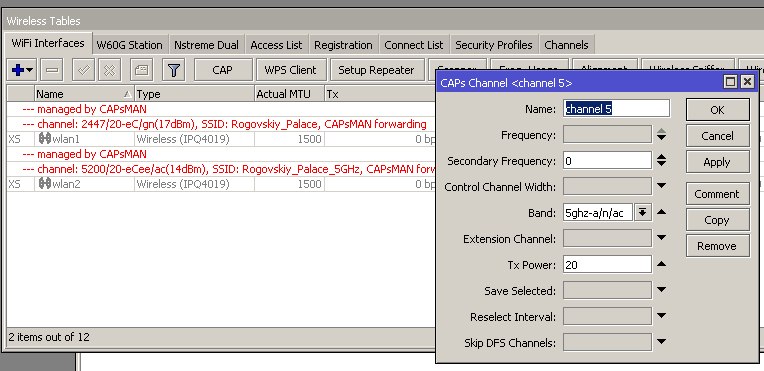The height and width of the screenshot is (371, 764).
Task: Click the Tx Power input field
Action: pos(607,265)
